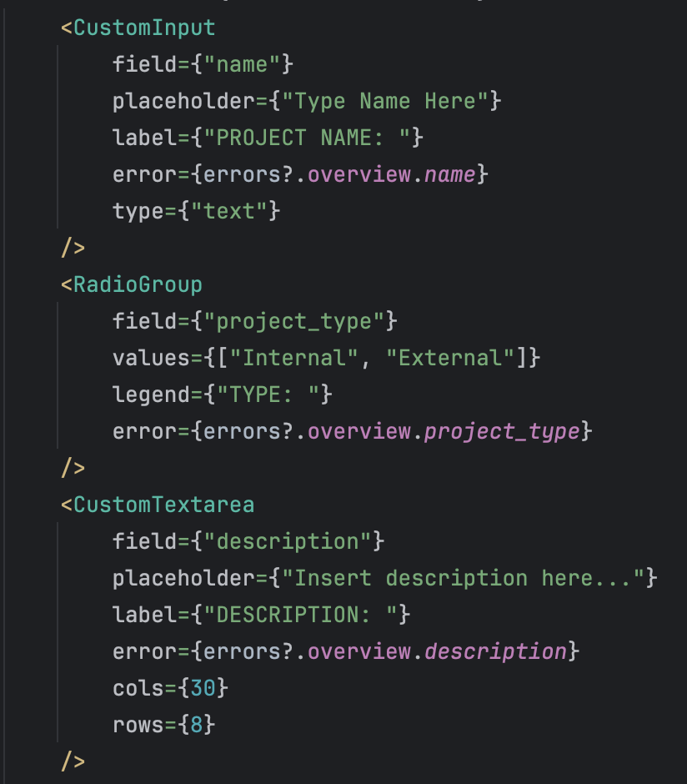
Task: Click the cols value 30
Action: click(203, 688)
